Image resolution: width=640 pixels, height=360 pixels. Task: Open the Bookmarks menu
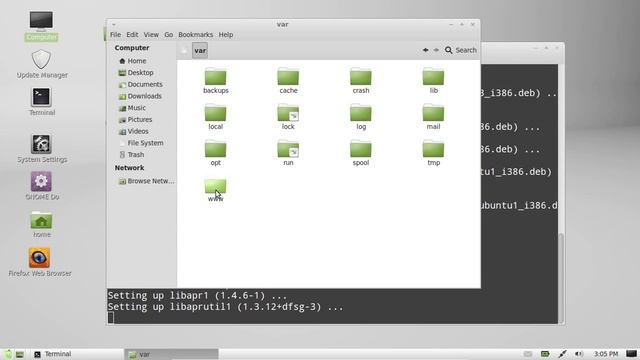click(196, 35)
